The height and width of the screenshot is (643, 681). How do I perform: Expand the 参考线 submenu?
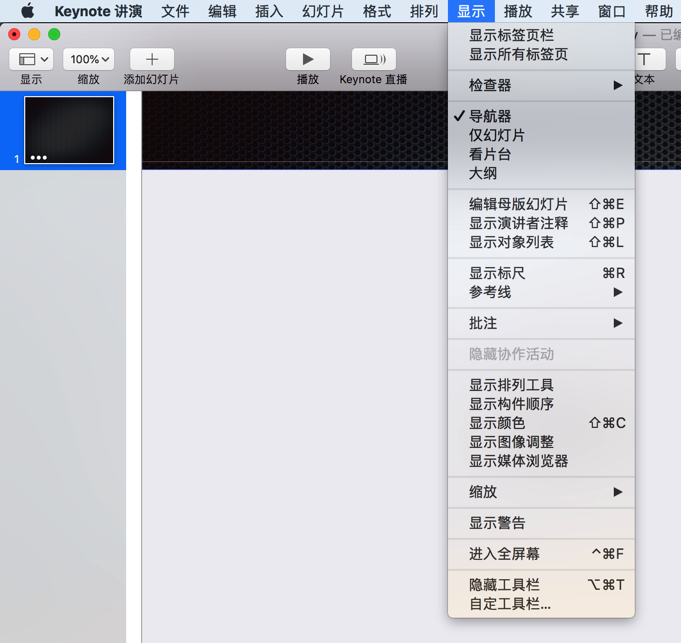pyautogui.click(x=541, y=292)
